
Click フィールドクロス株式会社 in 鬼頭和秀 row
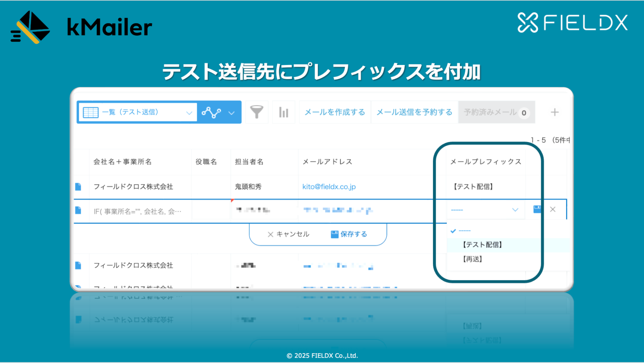click(133, 187)
